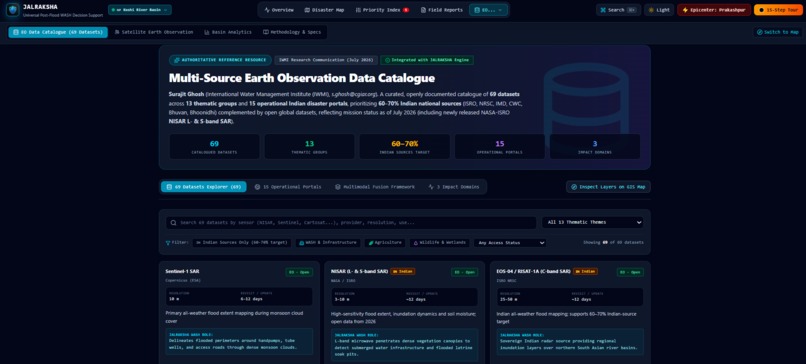Open the All 13 Thematic Themes dropdown
Screen dimensions: 806x364
click(x=593, y=223)
